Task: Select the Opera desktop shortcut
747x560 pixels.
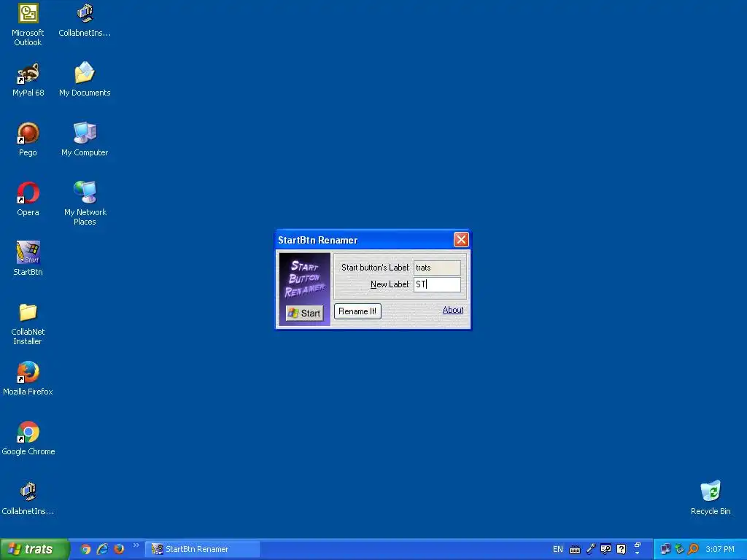Action: [x=28, y=200]
